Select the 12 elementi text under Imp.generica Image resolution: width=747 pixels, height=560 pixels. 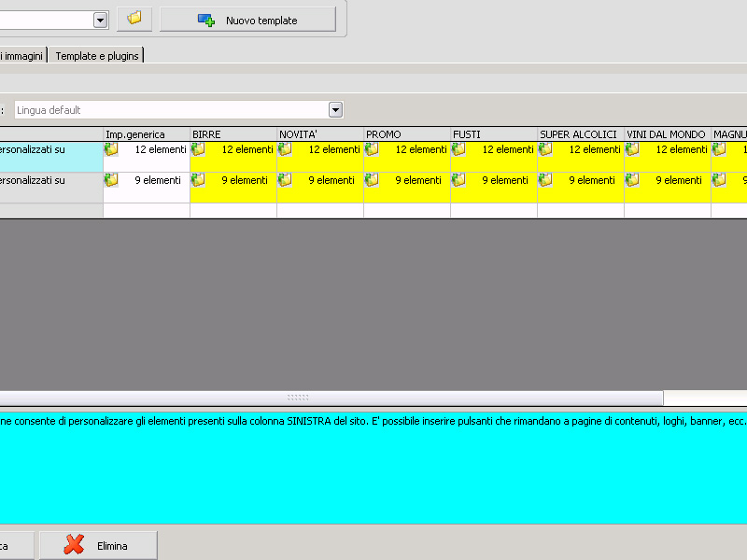pos(161,149)
